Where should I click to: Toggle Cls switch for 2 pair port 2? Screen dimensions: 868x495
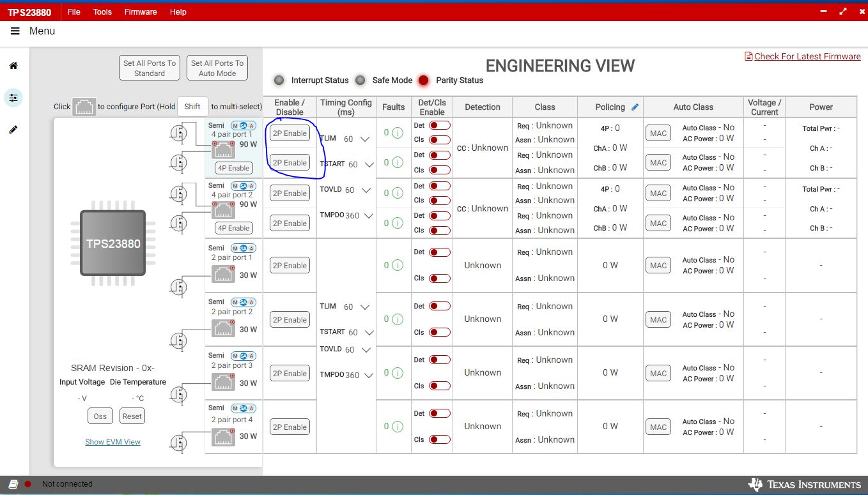tap(440, 332)
